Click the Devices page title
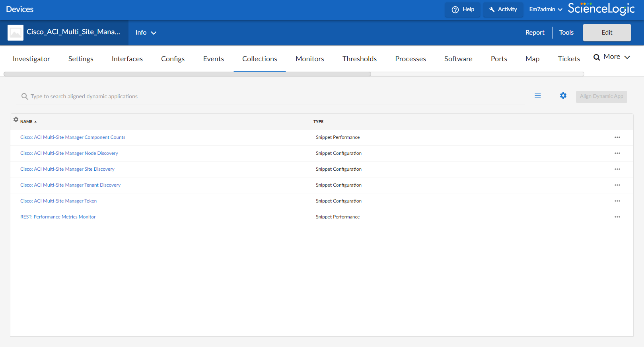This screenshot has width=644, height=347. coord(20,9)
